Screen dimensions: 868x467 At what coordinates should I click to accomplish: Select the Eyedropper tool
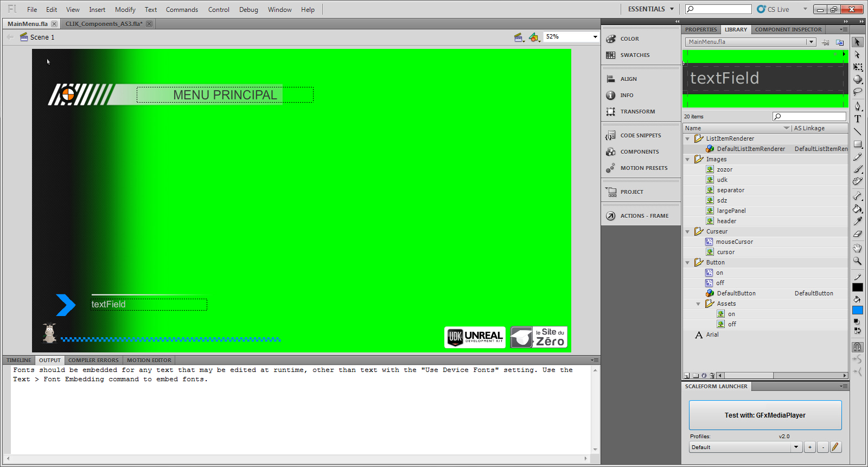(x=858, y=221)
